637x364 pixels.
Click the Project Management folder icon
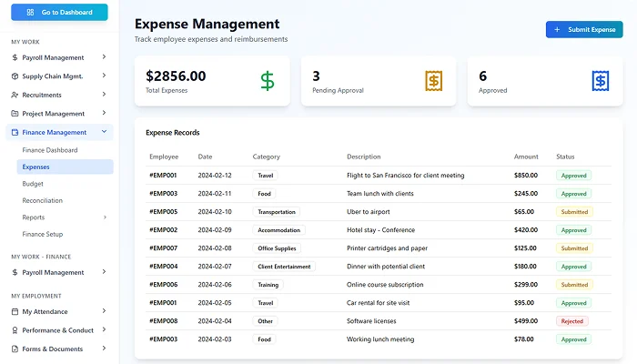[15, 114]
